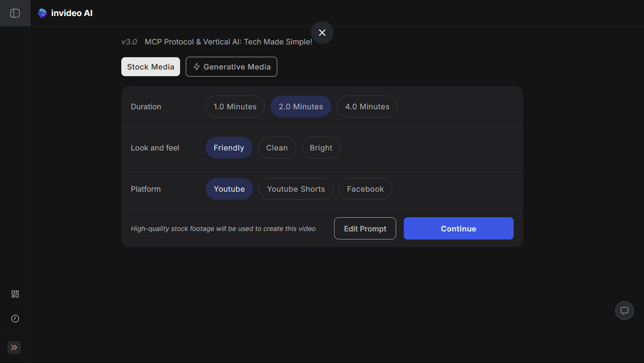Open the grid apps icon in sidebar
The height and width of the screenshot is (363, 644).
[15, 294]
